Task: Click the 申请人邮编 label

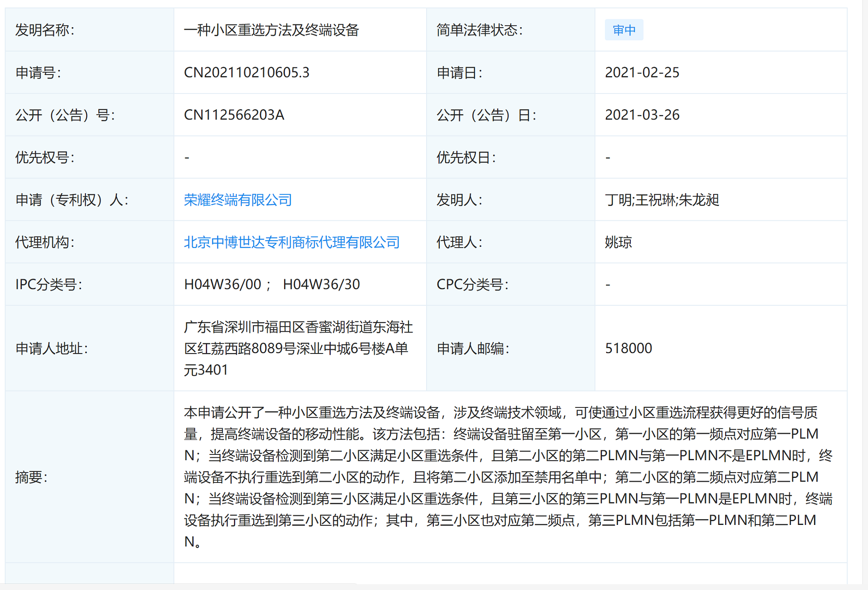Action: click(x=473, y=349)
